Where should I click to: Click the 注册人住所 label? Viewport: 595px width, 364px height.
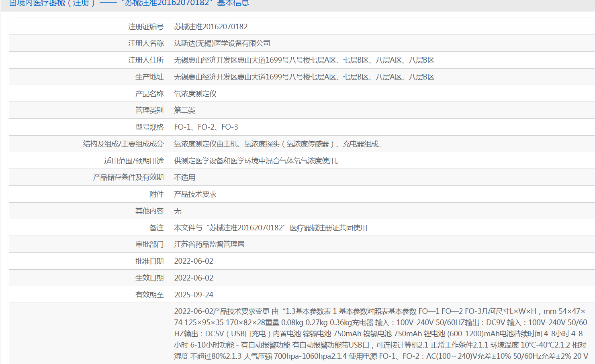pyautogui.click(x=146, y=60)
